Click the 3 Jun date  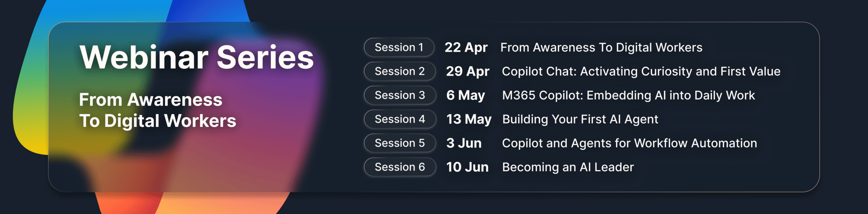pyautogui.click(x=464, y=143)
